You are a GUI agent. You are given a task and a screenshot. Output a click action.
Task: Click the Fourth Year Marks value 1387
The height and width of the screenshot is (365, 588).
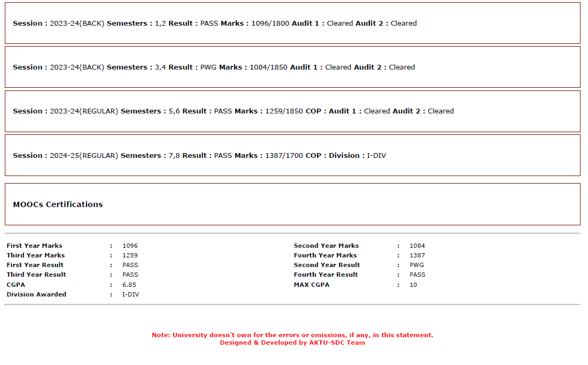point(417,255)
